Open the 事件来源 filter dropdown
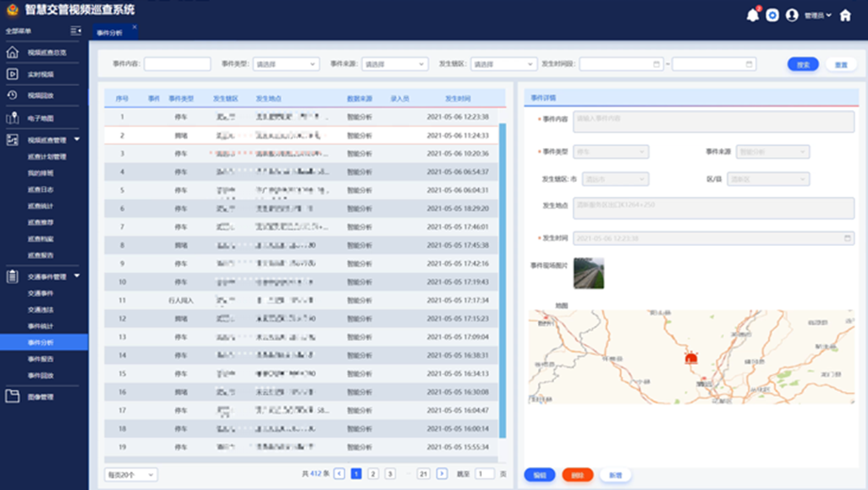868x490 pixels. (x=395, y=64)
